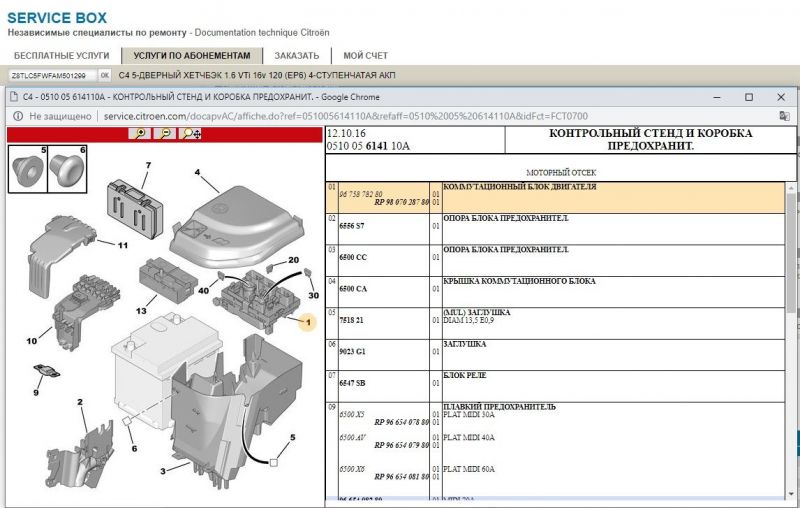Screen dimensions: 800x508
Task: Click part number 6547 SB relay block
Action: click(355, 384)
